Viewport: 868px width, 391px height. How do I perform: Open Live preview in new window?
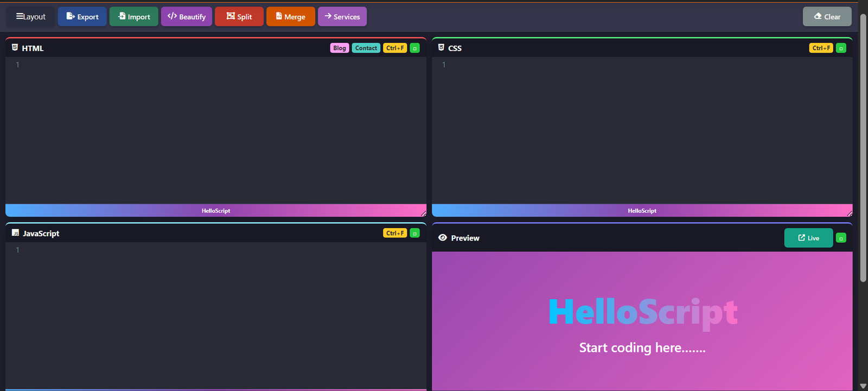tap(809, 238)
